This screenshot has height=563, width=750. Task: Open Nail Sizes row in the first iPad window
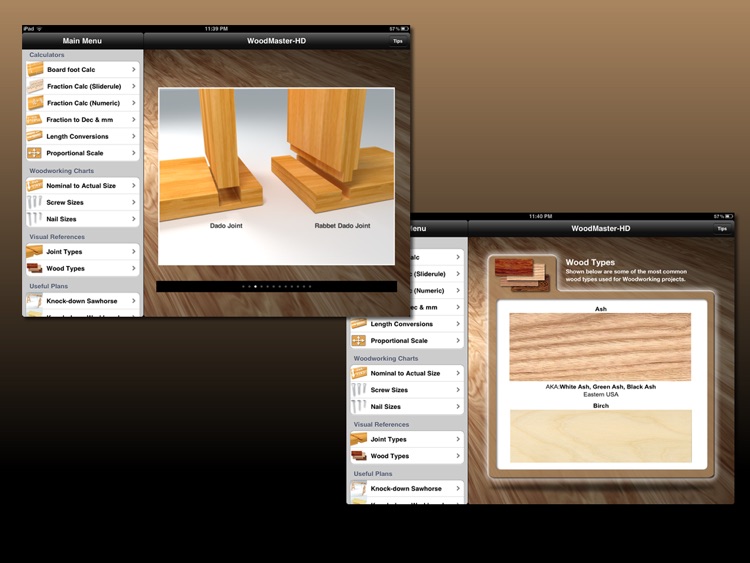point(83,219)
